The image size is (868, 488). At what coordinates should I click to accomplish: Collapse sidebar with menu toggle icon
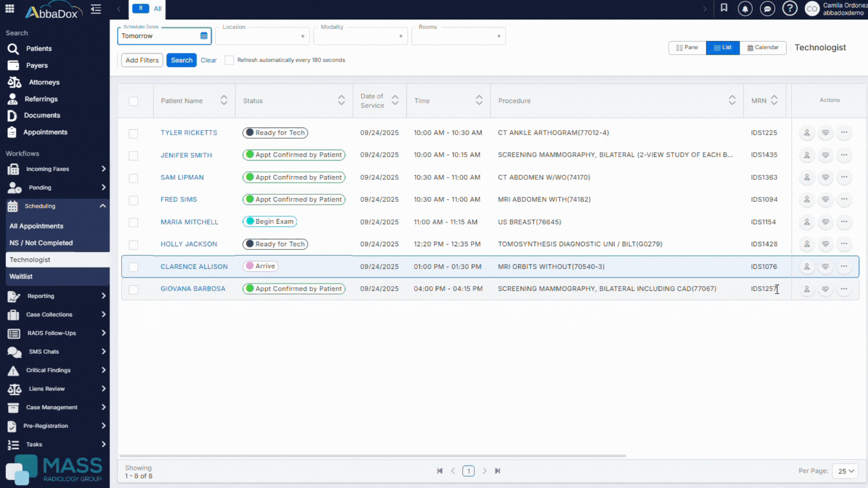96,9
